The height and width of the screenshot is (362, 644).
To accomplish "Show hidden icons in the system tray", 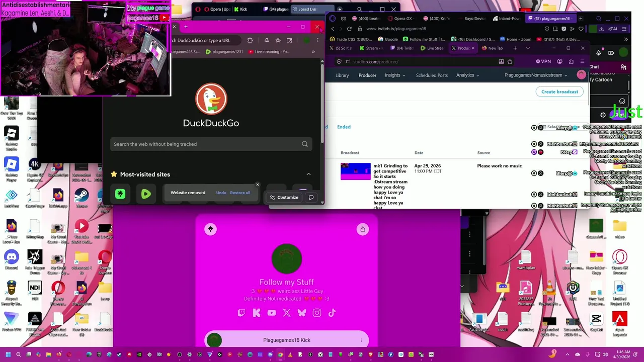I will coord(567,354).
